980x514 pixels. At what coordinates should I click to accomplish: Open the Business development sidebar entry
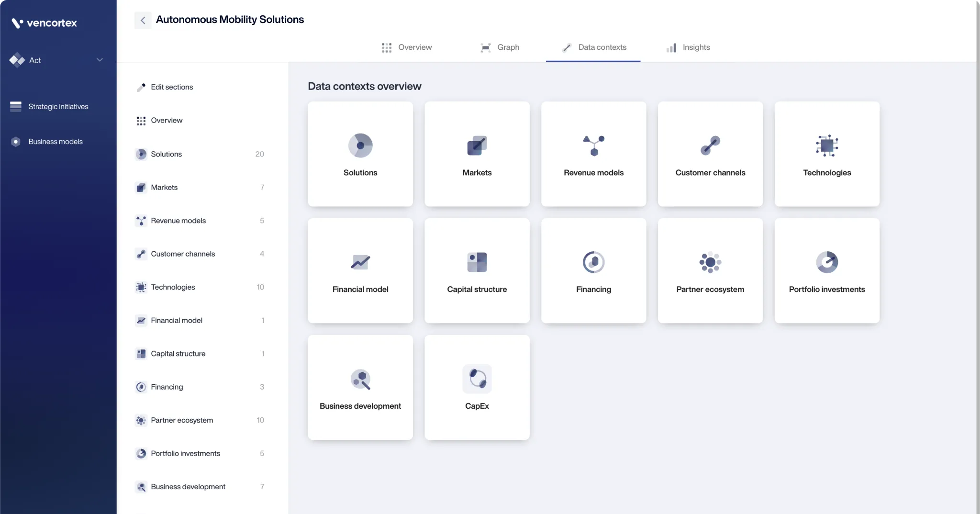(x=188, y=486)
